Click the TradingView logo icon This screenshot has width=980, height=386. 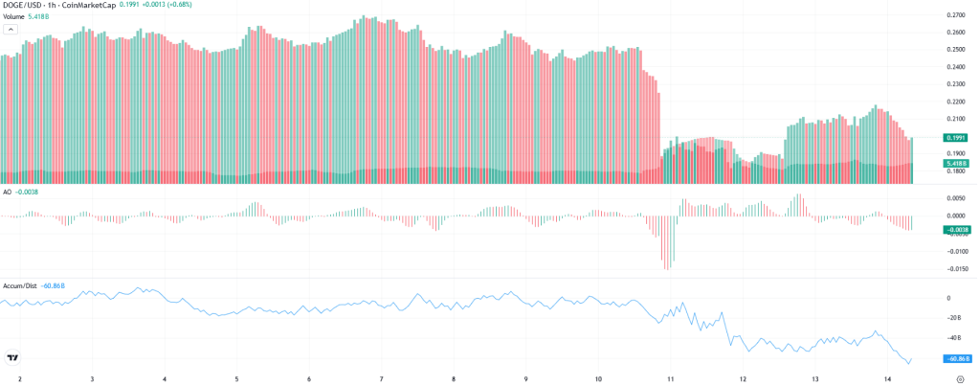(x=12, y=358)
